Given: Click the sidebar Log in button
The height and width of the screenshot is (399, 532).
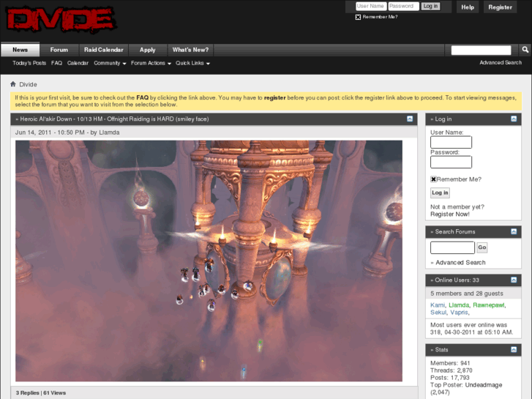Looking at the screenshot, I should 440,193.
